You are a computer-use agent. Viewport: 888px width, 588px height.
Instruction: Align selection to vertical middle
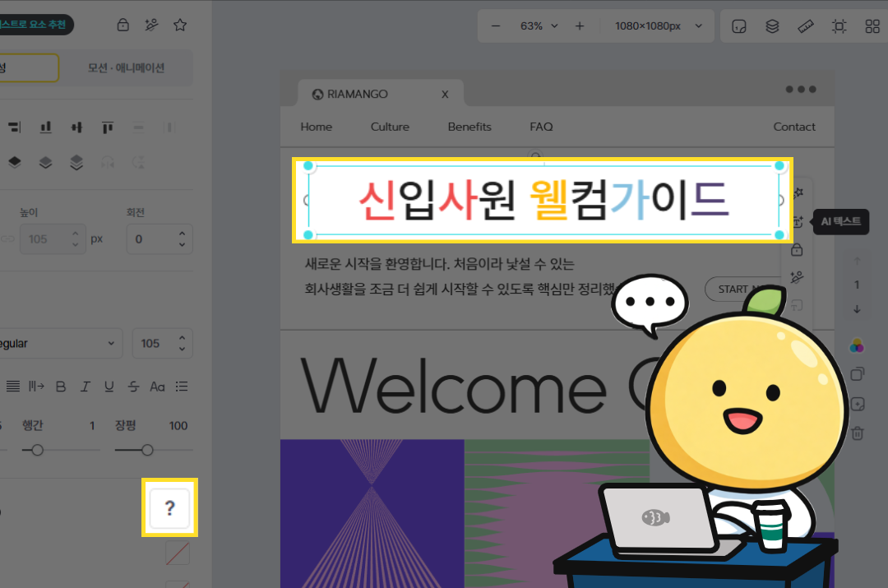pos(76,127)
